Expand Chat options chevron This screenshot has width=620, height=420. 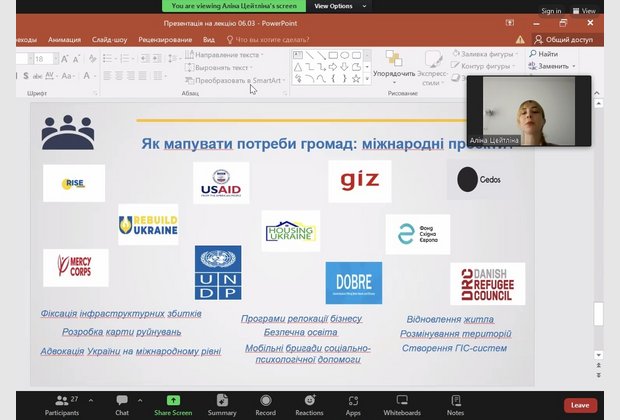coord(140,401)
